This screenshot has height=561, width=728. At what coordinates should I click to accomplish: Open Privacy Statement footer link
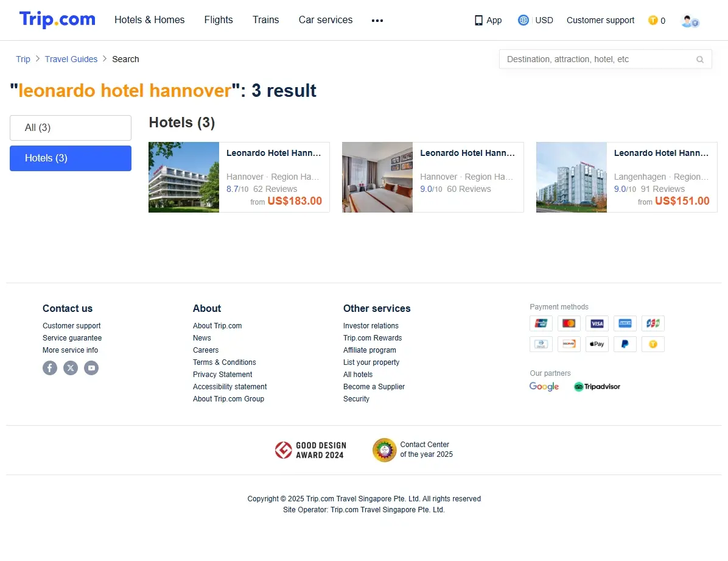[222, 375]
